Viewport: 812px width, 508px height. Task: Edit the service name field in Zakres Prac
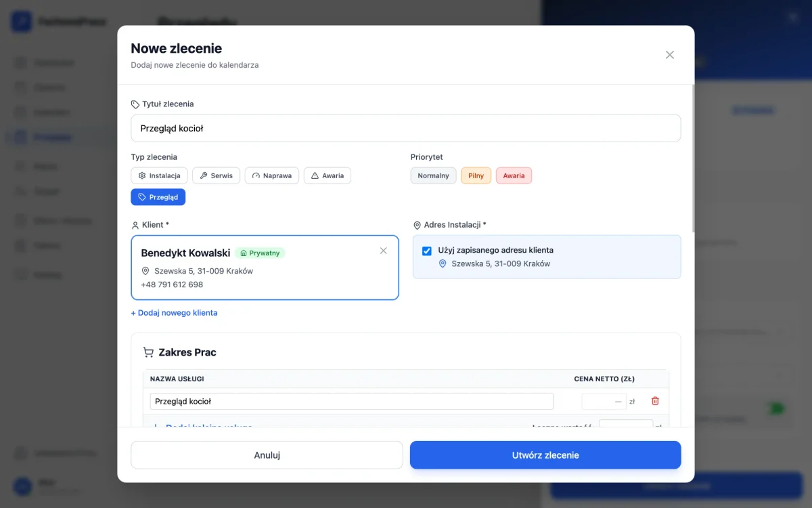(x=352, y=401)
